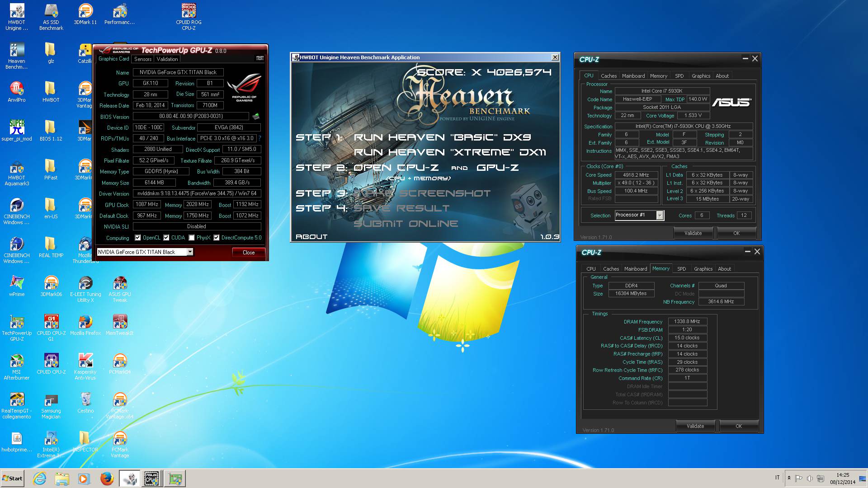Open Firefox from the taskbar
Image resolution: width=868 pixels, height=488 pixels.
[x=107, y=479]
